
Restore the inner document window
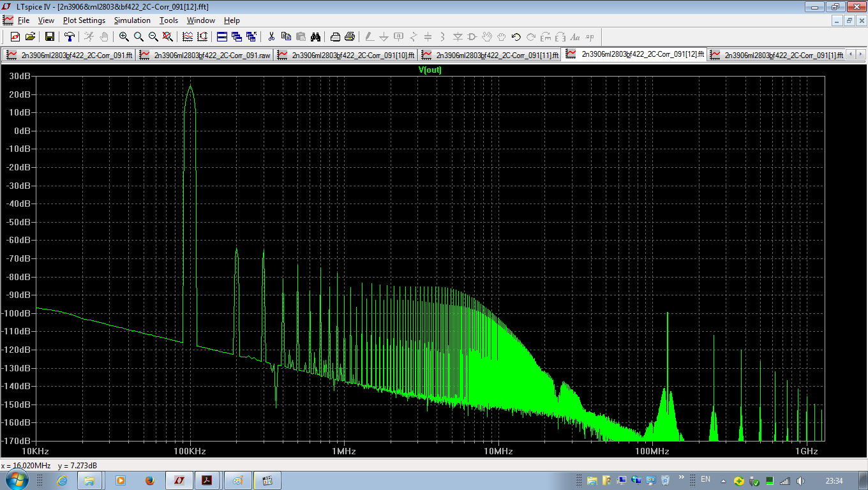(x=848, y=20)
